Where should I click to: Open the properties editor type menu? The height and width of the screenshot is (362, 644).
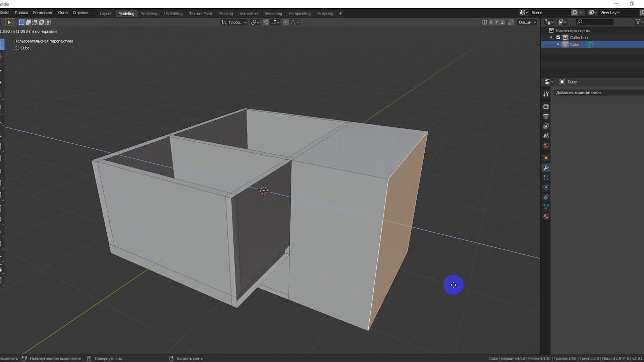(549, 82)
